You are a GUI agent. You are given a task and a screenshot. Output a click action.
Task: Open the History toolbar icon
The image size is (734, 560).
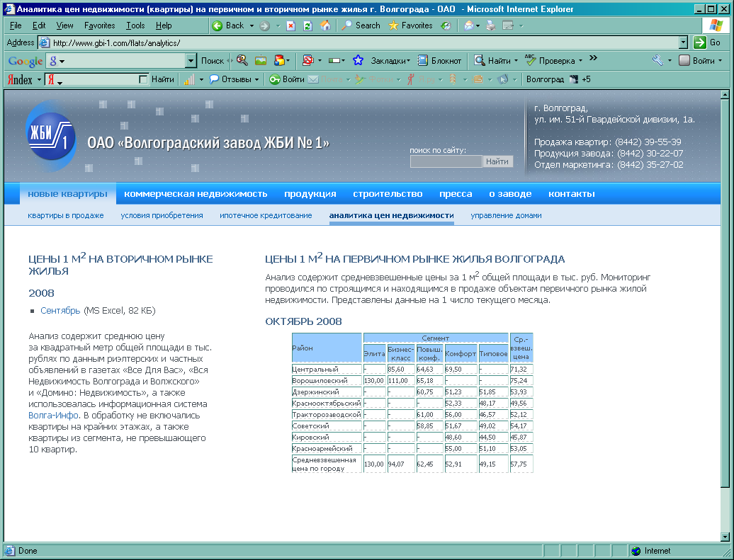(446, 25)
